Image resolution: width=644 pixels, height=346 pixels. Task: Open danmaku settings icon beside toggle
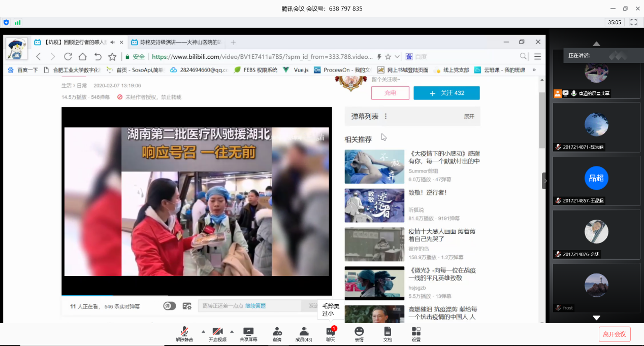click(187, 306)
